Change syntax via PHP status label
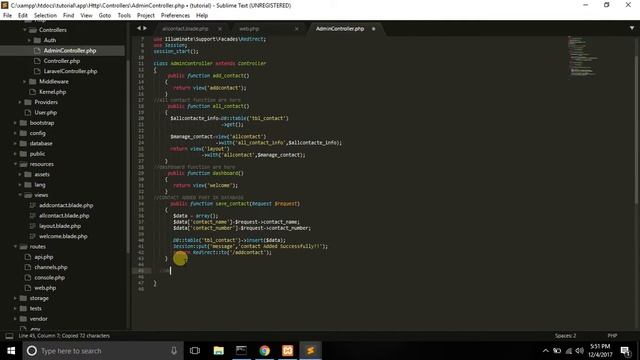The width and height of the screenshot is (640, 360). 612,336
